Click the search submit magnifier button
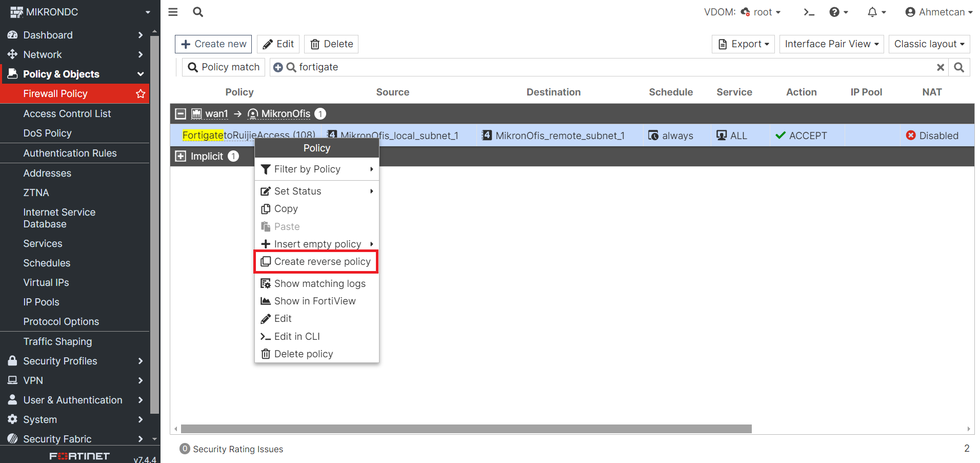The width and height of the screenshot is (980, 463). coord(959,67)
